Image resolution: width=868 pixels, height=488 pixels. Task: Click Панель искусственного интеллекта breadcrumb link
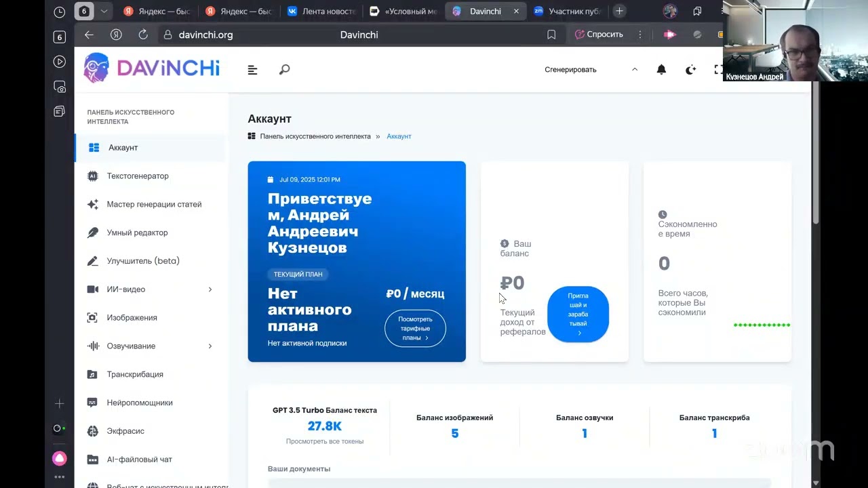[x=315, y=136]
